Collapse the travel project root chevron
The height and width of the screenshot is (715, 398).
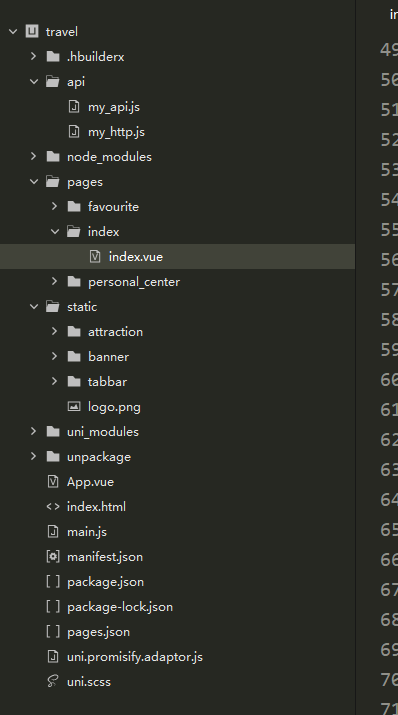[13, 31]
